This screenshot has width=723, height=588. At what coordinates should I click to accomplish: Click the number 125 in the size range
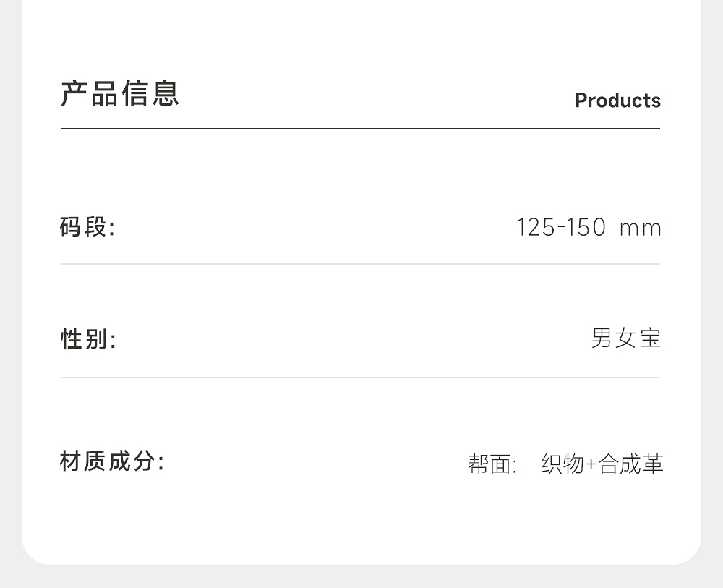point(535,228)
